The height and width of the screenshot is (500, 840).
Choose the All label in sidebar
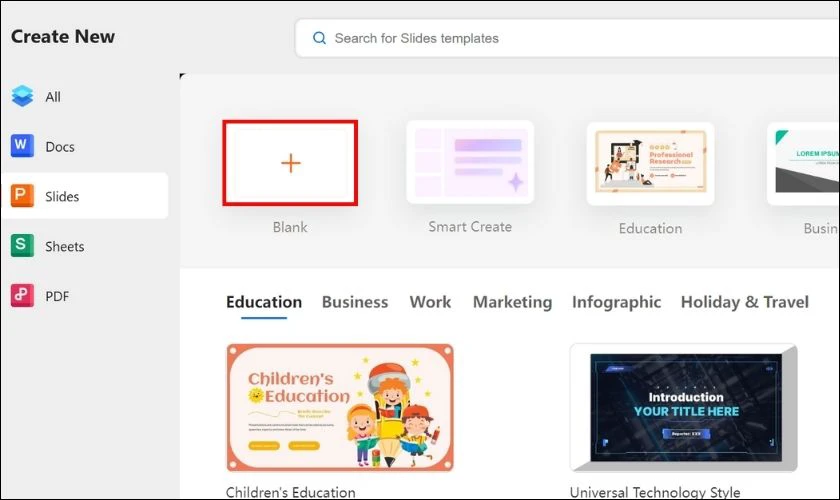(x=52, y=97)
